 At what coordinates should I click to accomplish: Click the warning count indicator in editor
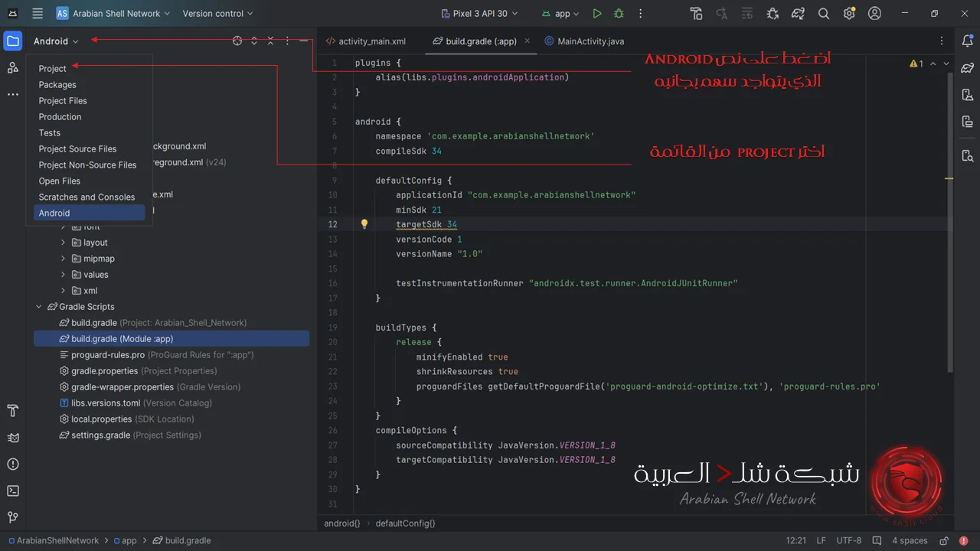click(x=916, y=64)
